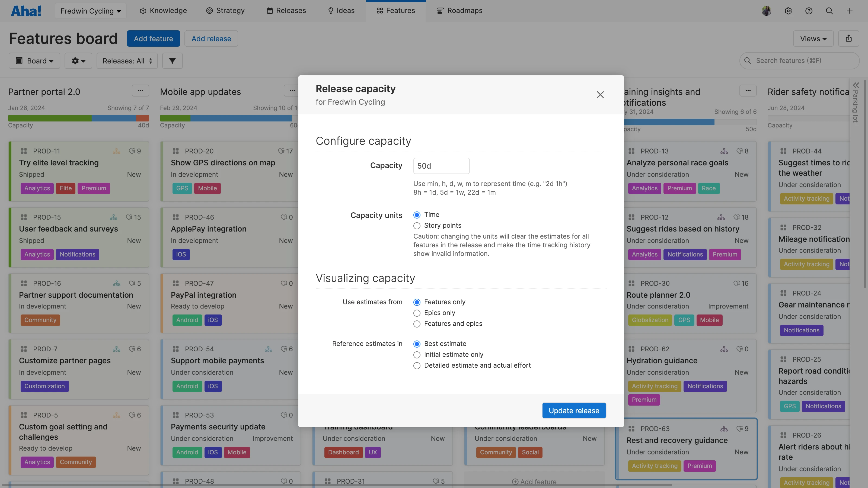This screenshot has width=868, height=488.
Task: Click the Partner portal 2.0 capacity bar
Action: coord(78,118)
